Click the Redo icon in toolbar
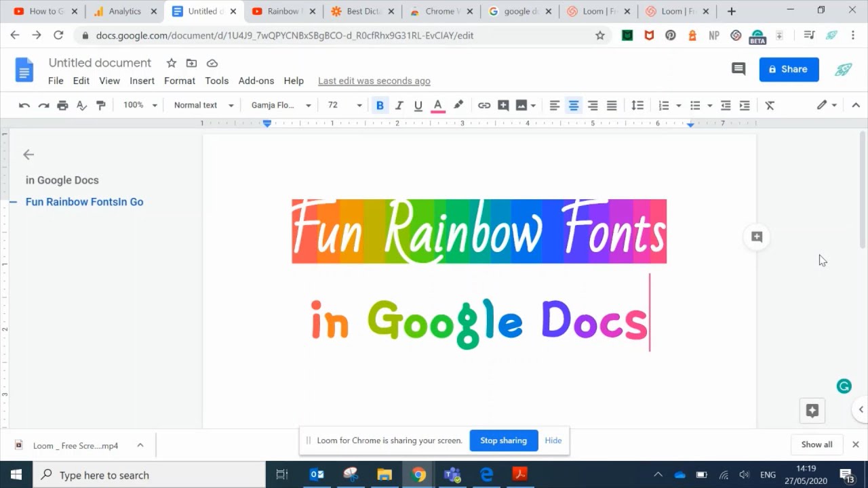This screenshot has height=488, width=868. click(x=43, y=105)
